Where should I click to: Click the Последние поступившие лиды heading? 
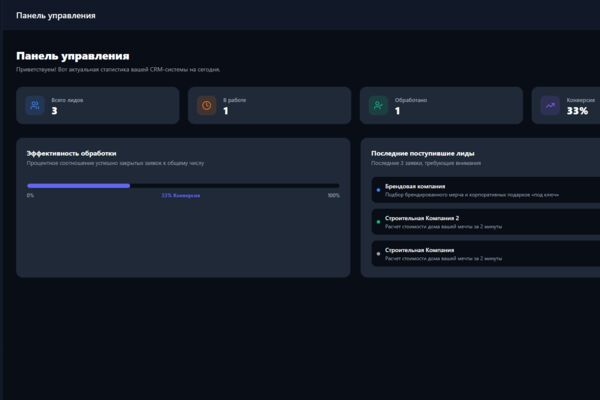click(x=423, y=153)
